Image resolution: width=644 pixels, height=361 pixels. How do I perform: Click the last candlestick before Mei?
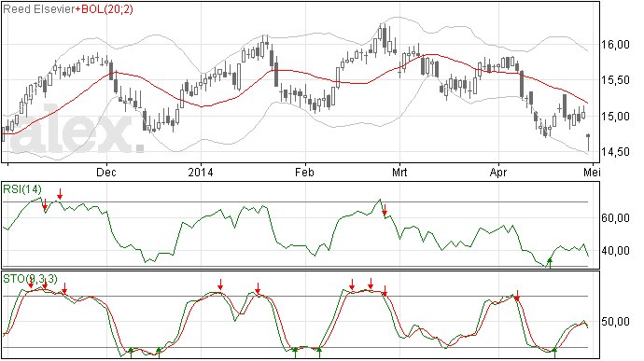coord(589,143)
